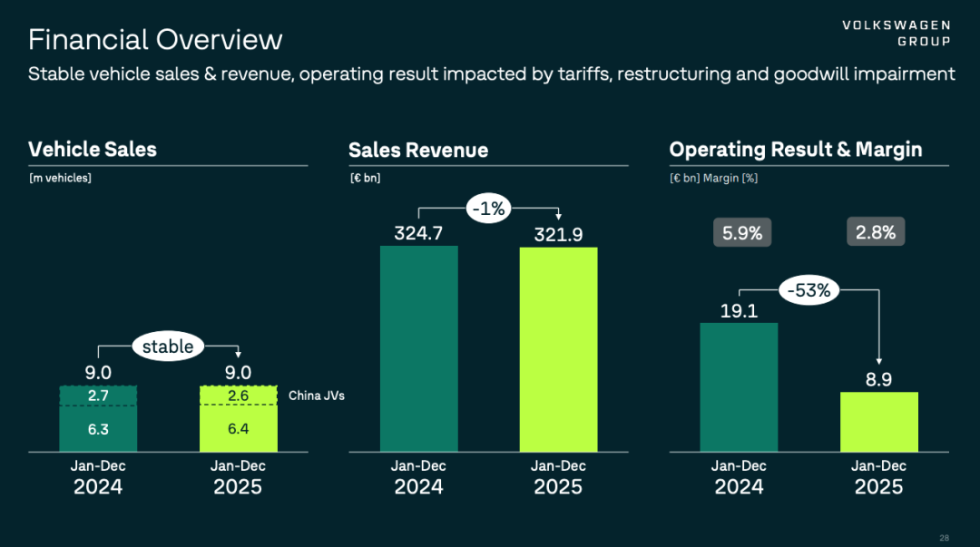Click the -1% change badge
The image size is (980, 547).
pyautogui.click(x=489, y=208)
